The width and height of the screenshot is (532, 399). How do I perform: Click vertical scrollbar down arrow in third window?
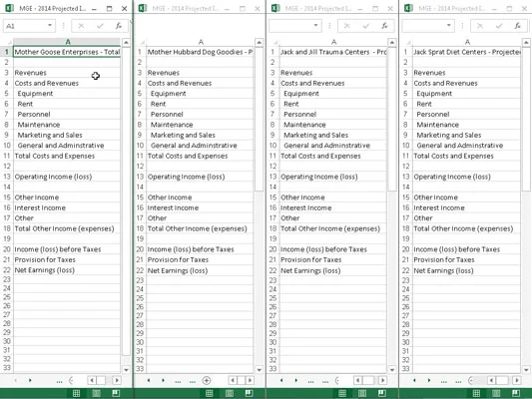tap(392, 370)
